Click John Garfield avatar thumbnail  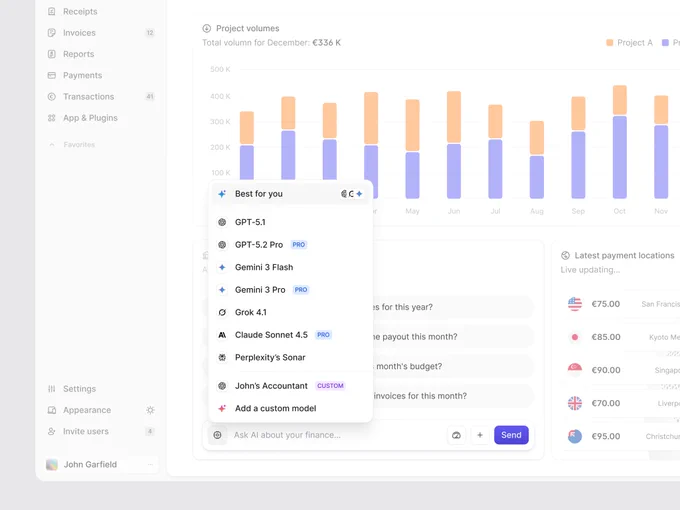click(52, 464)
